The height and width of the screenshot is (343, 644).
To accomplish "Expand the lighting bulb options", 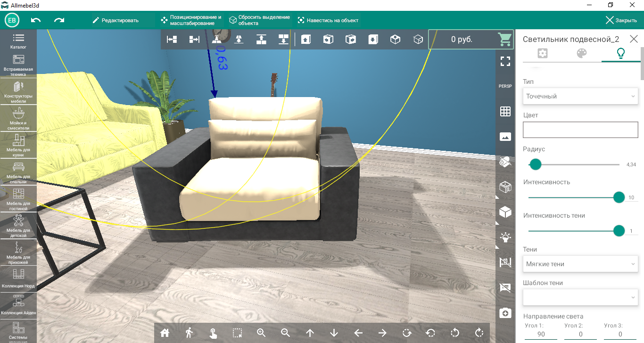I will pyautogui.click(x=505, y=237).
